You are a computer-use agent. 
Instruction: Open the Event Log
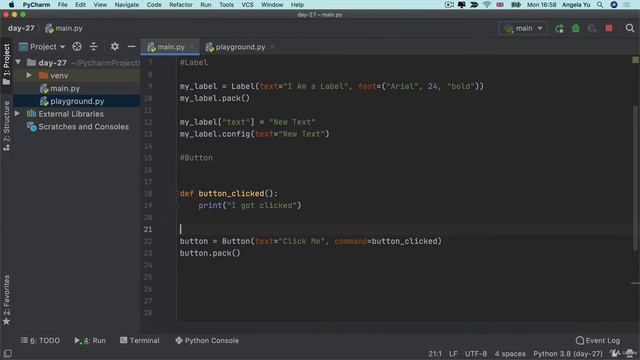(598, 340)
